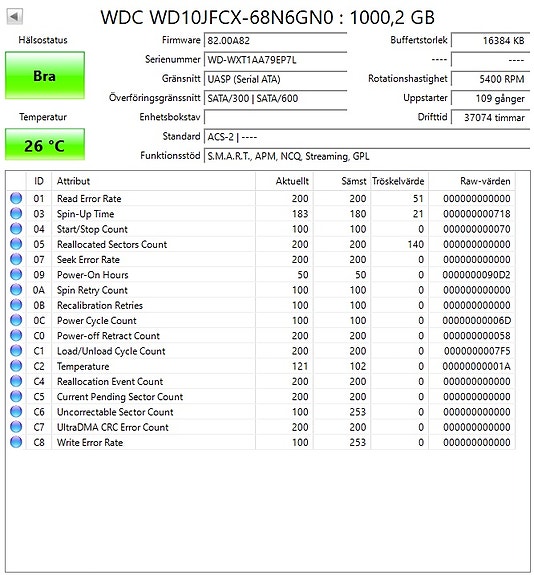
Task: Click blue orb beside Power-On Hours
Action: 16,274
